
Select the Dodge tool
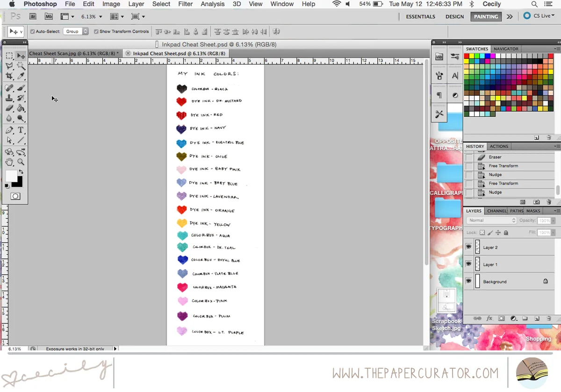point(21,118)
